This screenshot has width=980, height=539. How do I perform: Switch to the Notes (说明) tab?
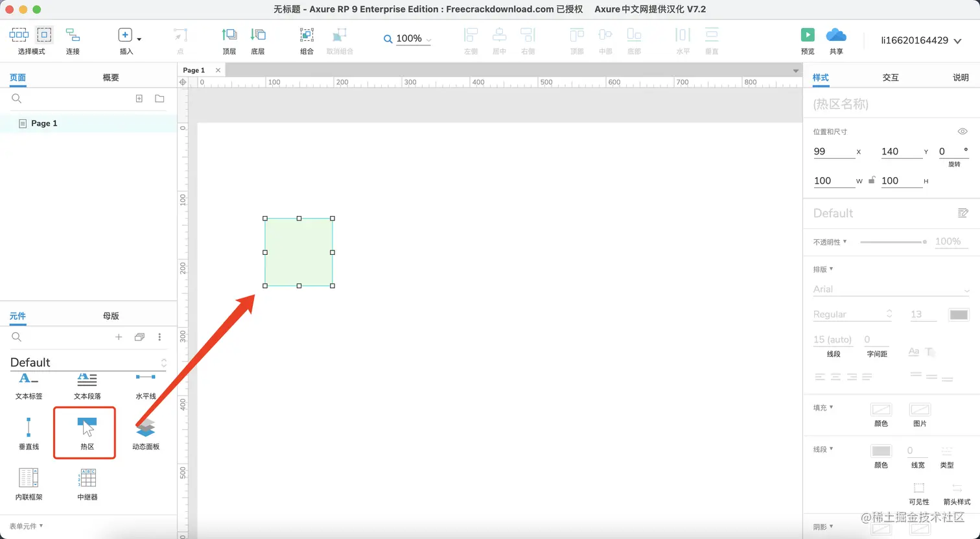click(x=961, y=77)
